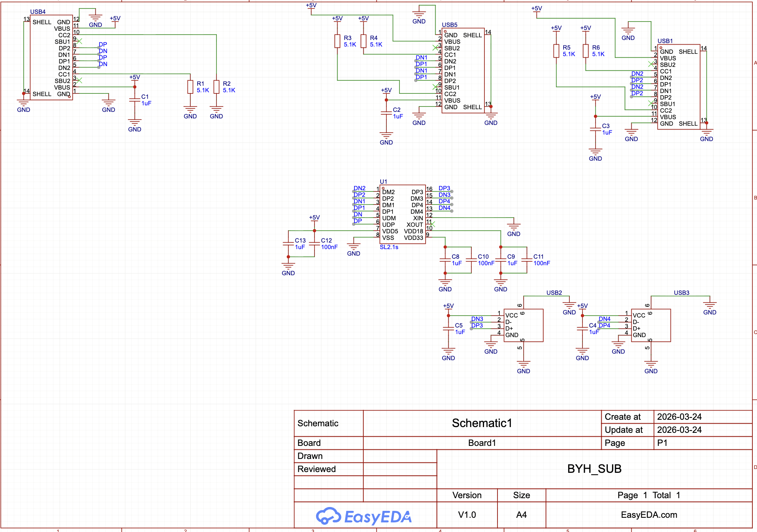Viewport: 757px width, 532px height.
Task: Click the XOUT pin label on U1
Action: pyautogui.click(x=414, y=225)
